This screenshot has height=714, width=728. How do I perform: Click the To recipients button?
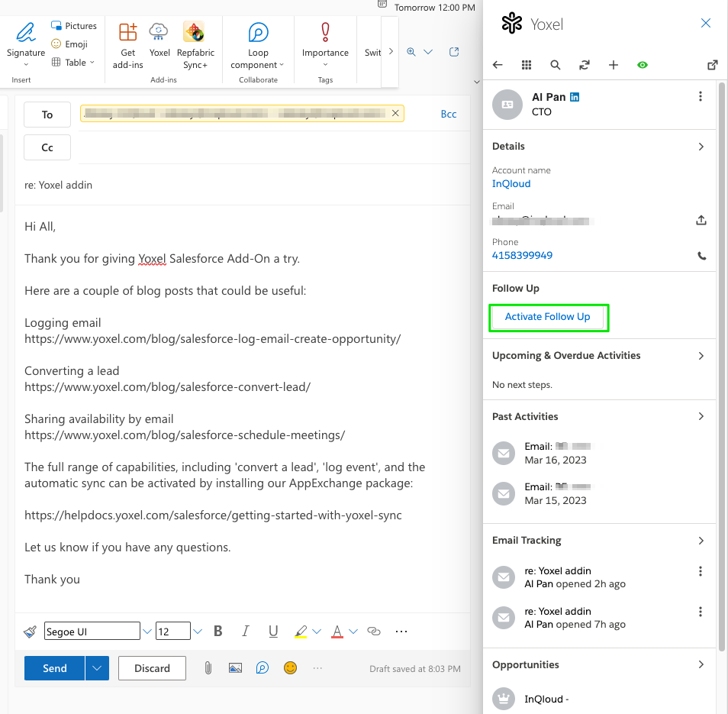coord(47,115)
